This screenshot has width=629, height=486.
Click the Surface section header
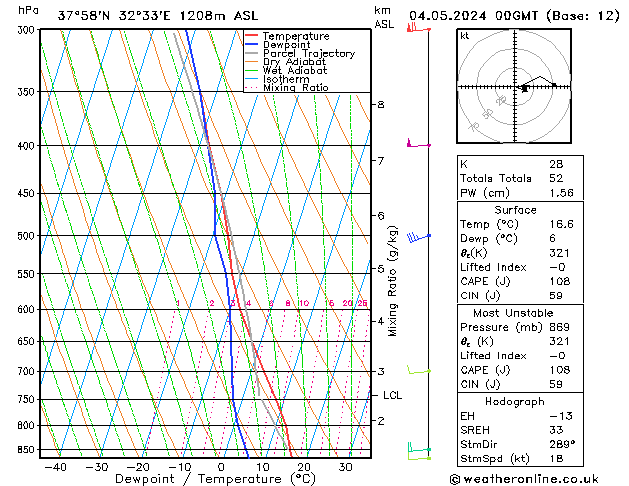(x=529, y=210)
